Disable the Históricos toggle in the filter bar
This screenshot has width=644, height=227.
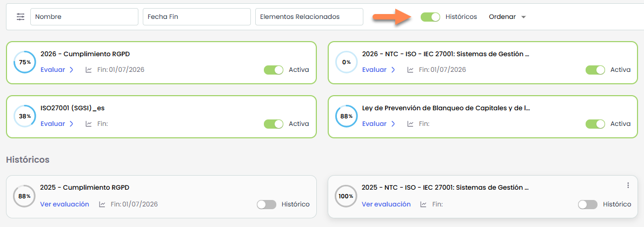[x=430, y=17]
